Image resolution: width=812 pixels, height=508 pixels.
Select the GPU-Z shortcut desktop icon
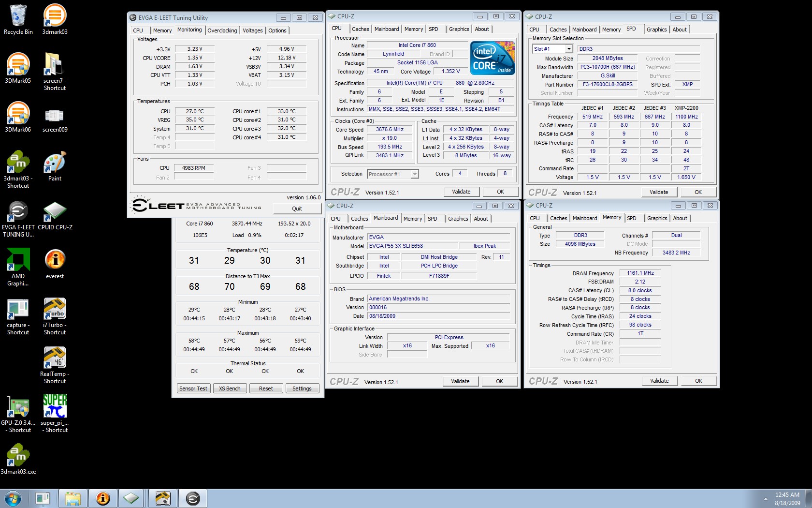(x=18, y=414)
